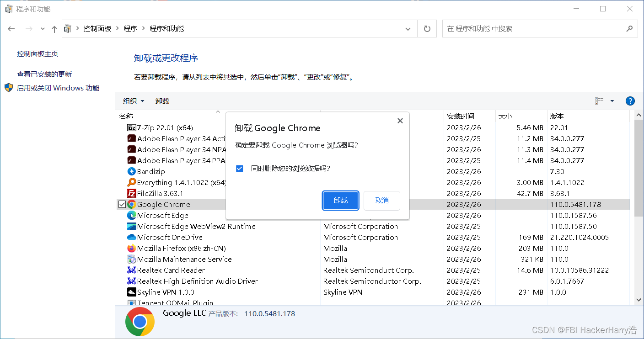This screenshot has height=339, width=644.
Task: Expand the address bar history dropdown
Action: coord(408,28)
